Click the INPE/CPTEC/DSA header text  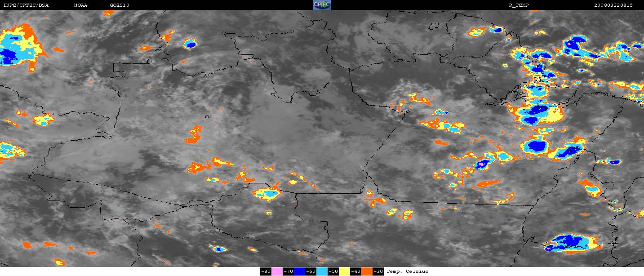[x=26, y=5]
